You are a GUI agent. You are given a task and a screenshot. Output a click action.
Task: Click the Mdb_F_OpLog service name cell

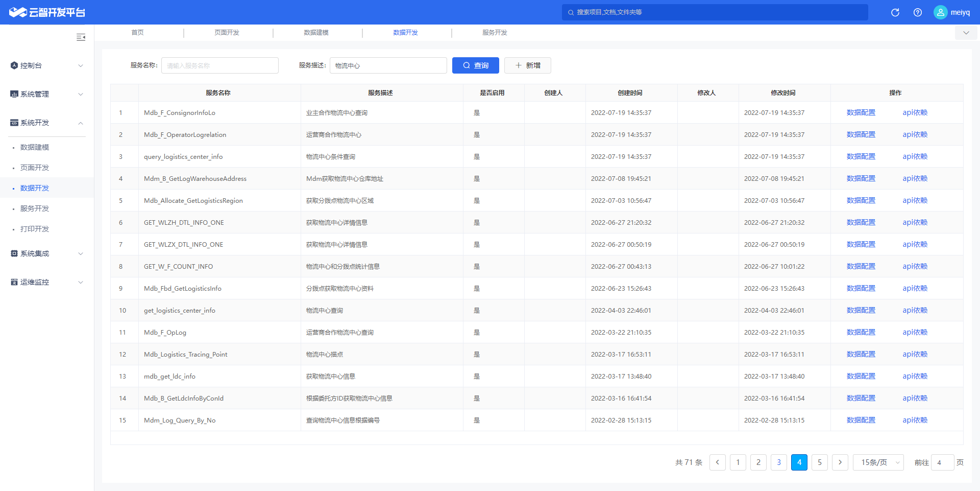(219, 332)
